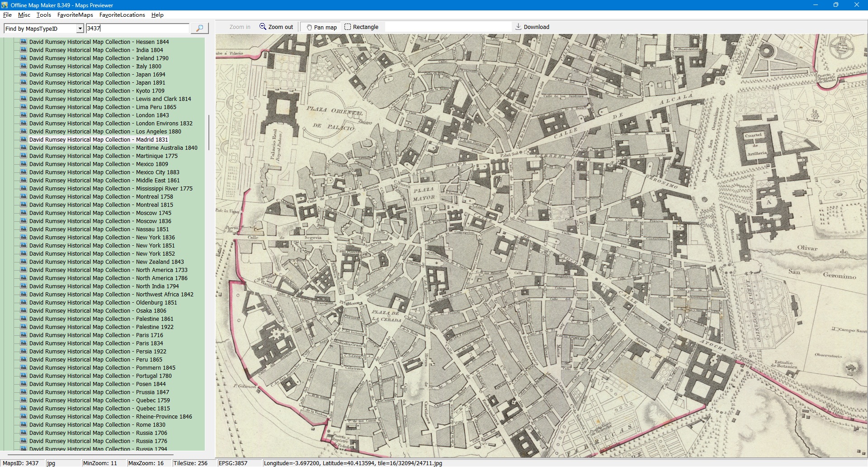Select Ireland 1790 map entry

99,58
